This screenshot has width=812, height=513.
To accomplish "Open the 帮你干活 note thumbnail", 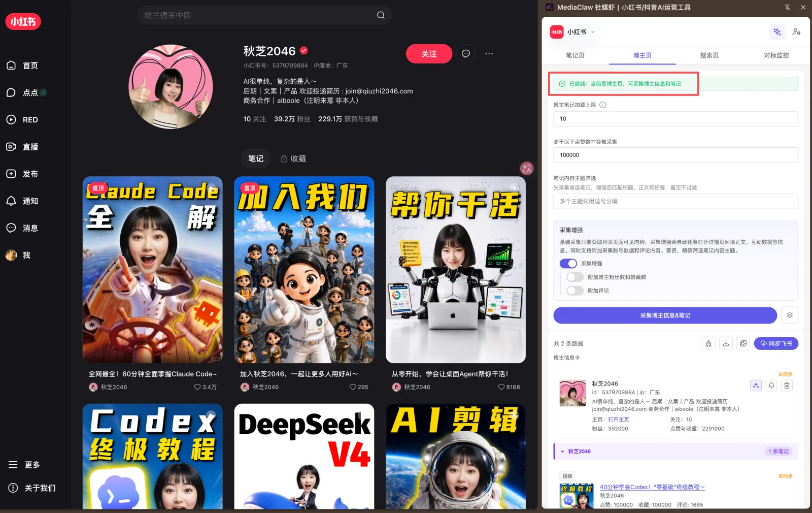I will 456,270.
